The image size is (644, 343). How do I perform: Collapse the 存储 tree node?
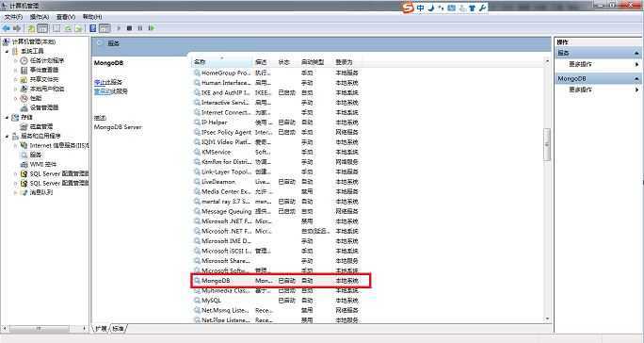7,118
